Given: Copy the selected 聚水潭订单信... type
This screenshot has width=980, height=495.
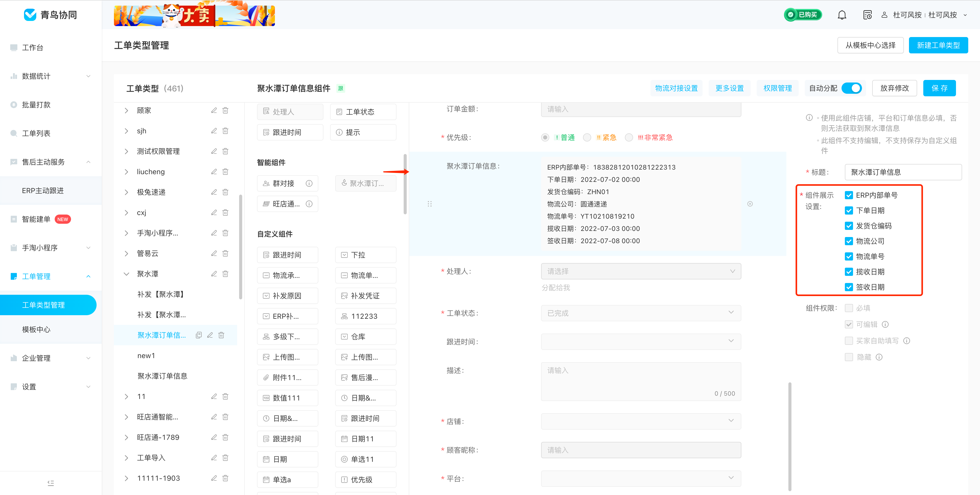Looking at the screenshot, I should pyautogui.click(x=199, y=335).
